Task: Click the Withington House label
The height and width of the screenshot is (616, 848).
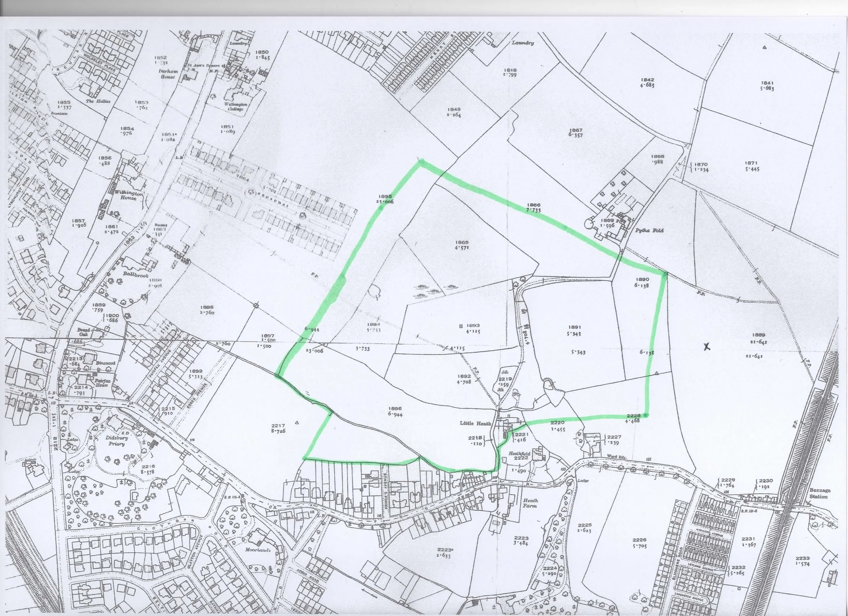Action: [x=128, y=195]
